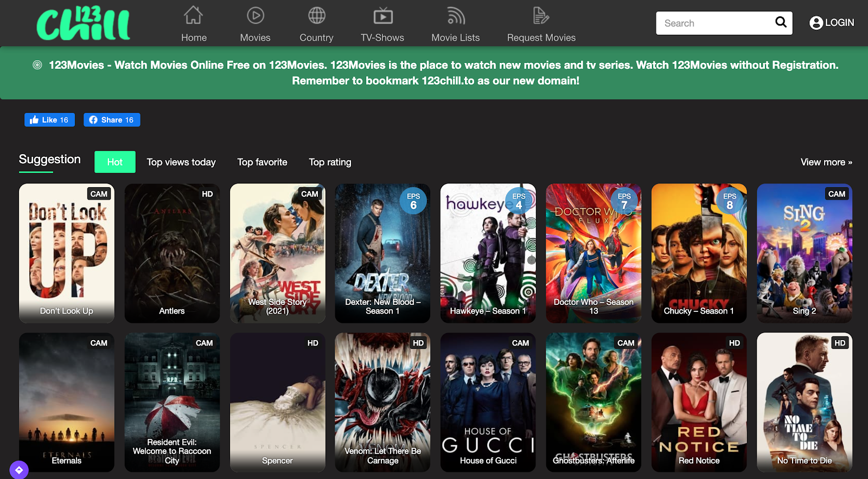Click the 123Chill logo
Viewport: 868px width, 479px height.
pos(83,23)
